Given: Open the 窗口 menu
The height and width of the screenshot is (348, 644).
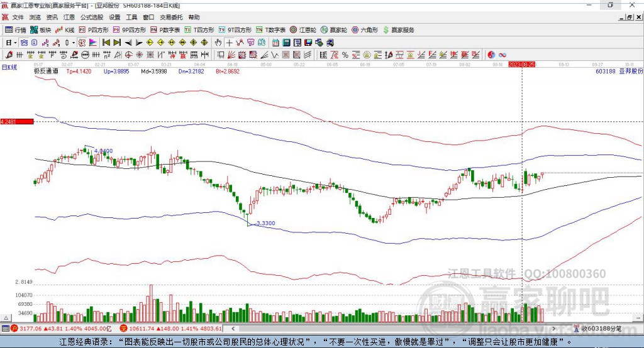Looking at the screenshot, I should point(148,17).
